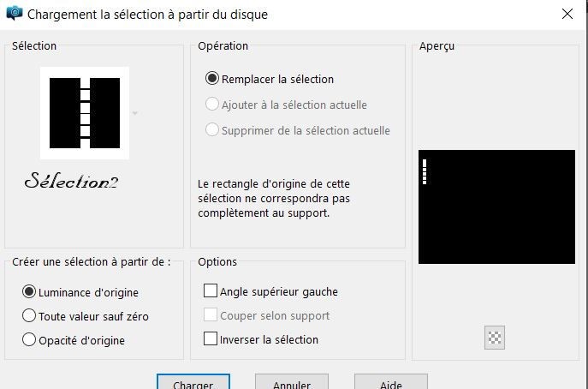Screen dimensions: 588x389
Task: Choose Toute valeur sauf zéro
Action: [29, 316]
